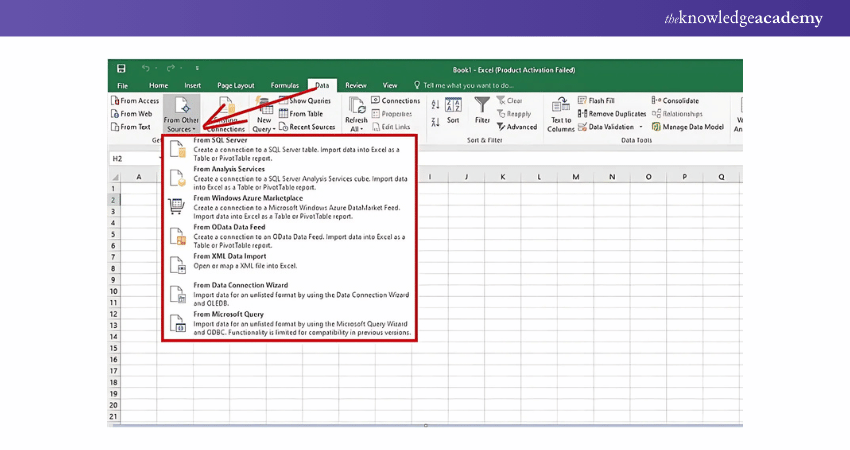
Task: Select the Filter funnel icon
Action: (x=483, y=106)
